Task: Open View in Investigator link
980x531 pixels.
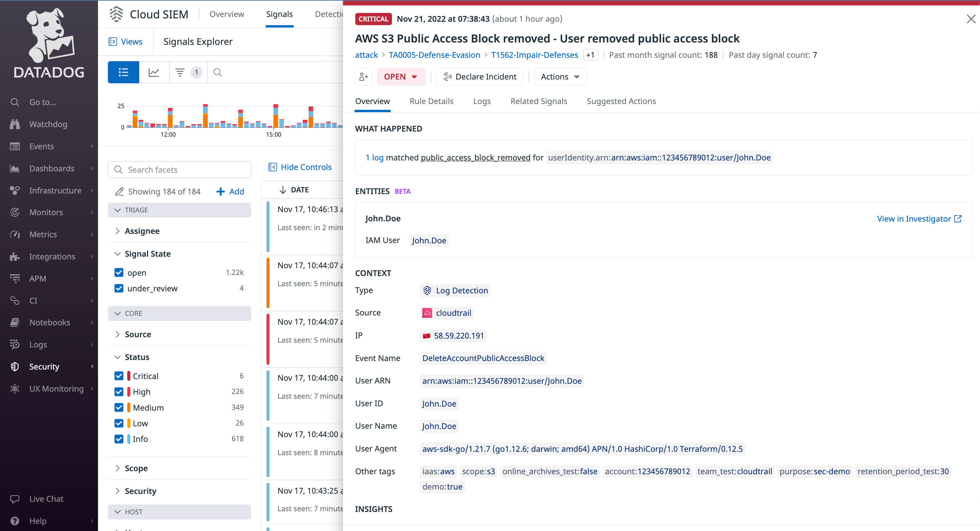Action: (x=919, y=219)
